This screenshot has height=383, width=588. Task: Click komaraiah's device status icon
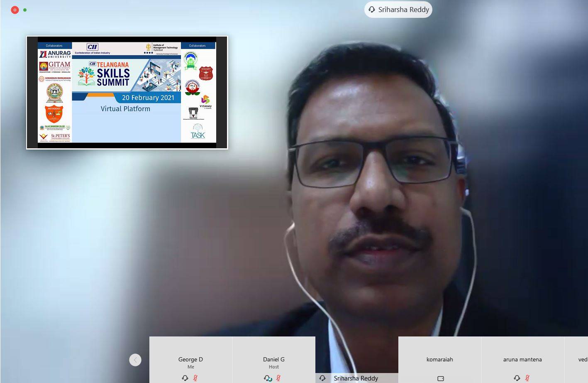(x=441, y=378)
